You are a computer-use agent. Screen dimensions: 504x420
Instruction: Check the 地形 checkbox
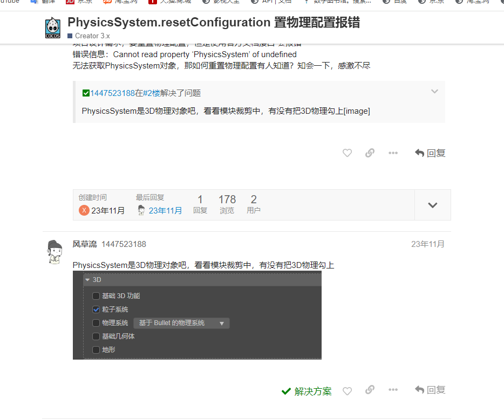pos(96,350)
